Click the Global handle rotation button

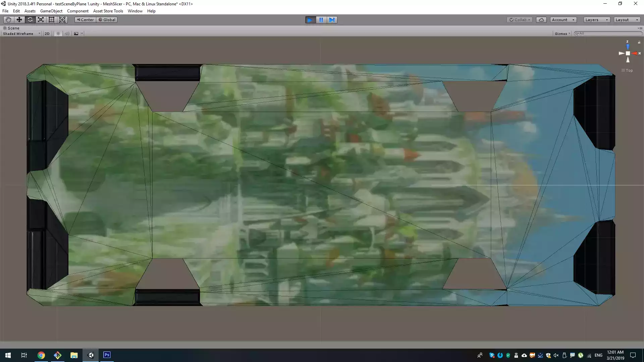coord(107,20)
